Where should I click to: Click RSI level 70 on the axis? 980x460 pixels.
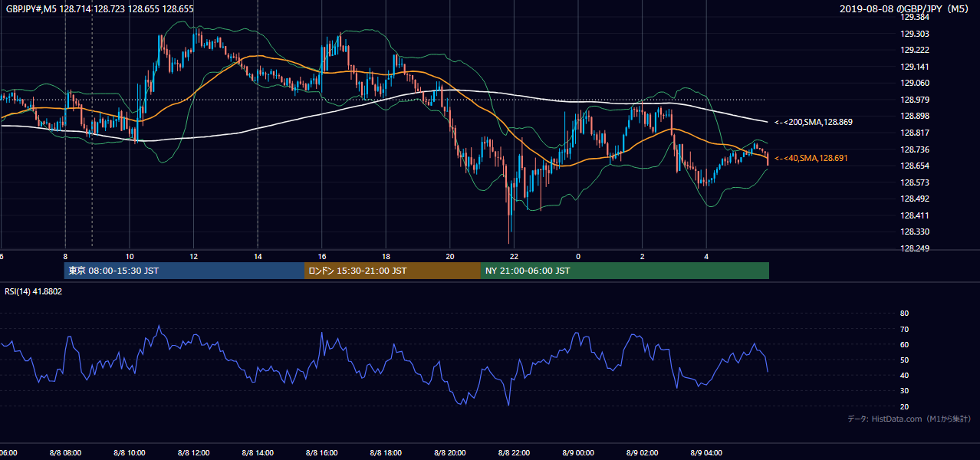(x=904, y=329)
